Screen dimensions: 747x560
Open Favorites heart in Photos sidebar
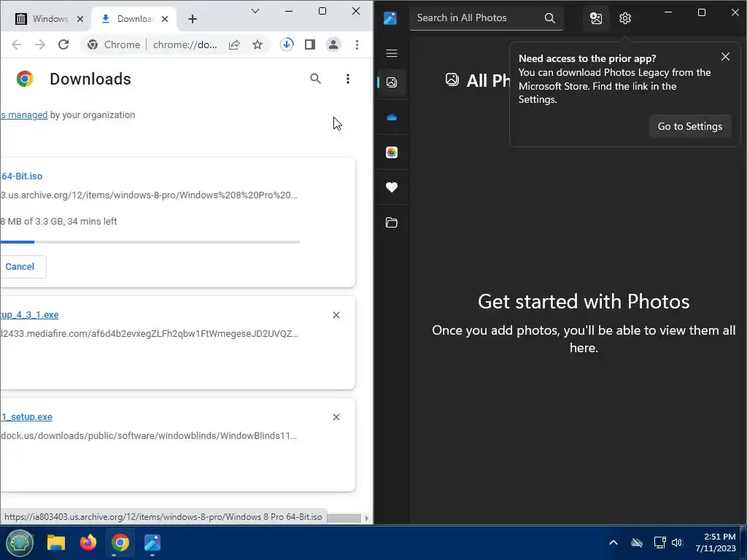pyautogui.click(x=392, y=187)
